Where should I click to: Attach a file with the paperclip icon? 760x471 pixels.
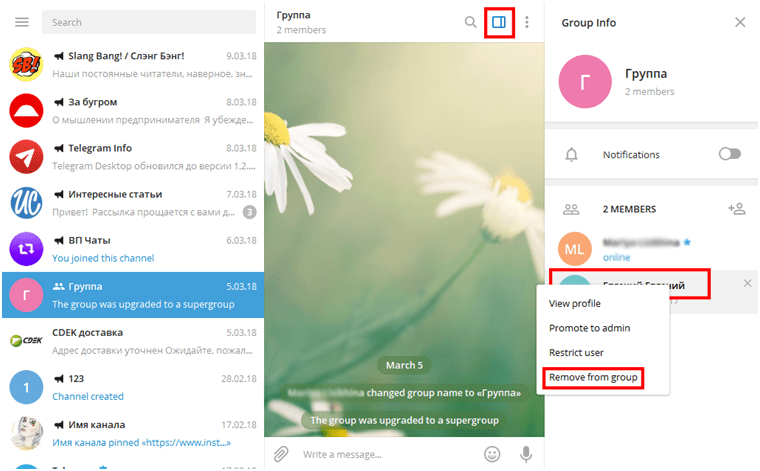tap(281, 454)
